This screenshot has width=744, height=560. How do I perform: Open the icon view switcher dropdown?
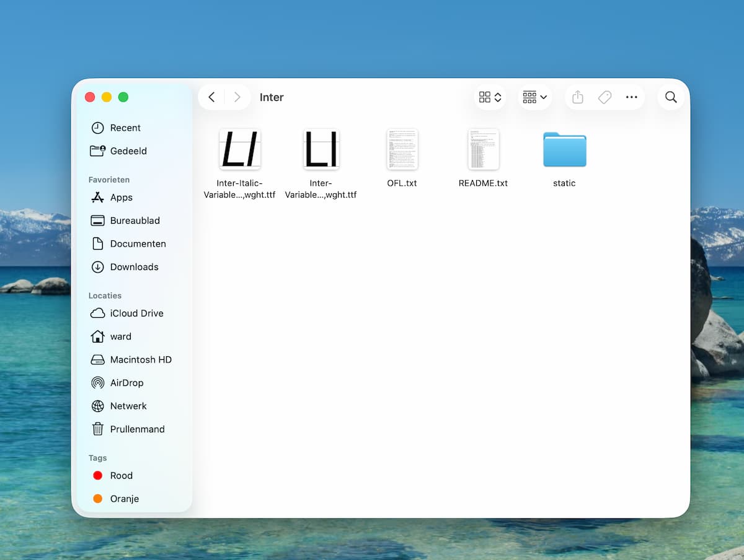click(x=490, y=97)
